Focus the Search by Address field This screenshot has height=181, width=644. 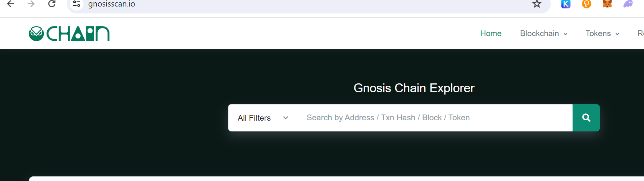[x=435, y=118]
